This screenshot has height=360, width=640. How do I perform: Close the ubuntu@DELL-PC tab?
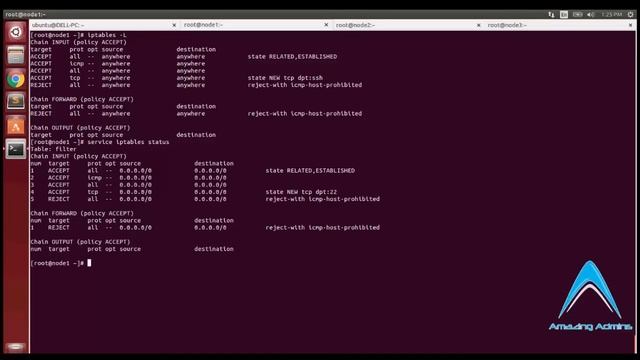click(x=174, y=25)
